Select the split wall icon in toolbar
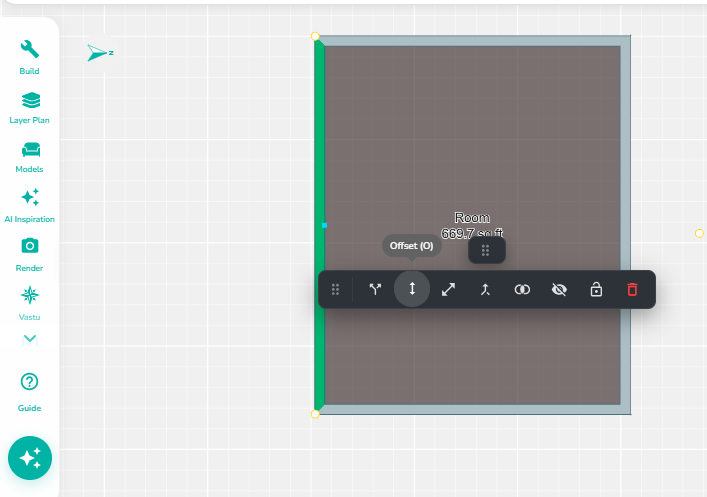707x497 pixels. (x=375, y=289)
